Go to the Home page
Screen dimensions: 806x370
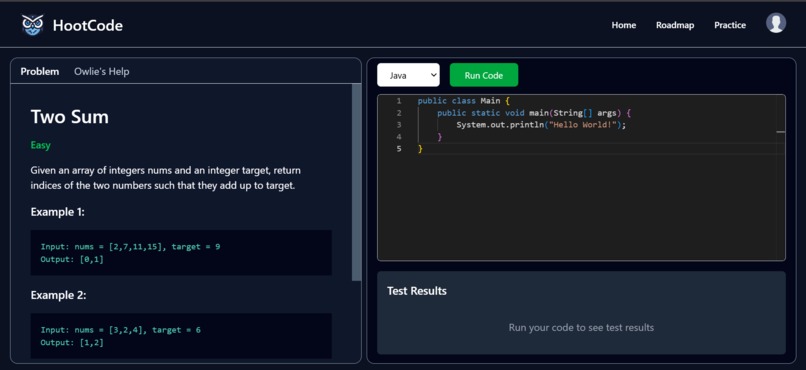(x=624, y=25)
